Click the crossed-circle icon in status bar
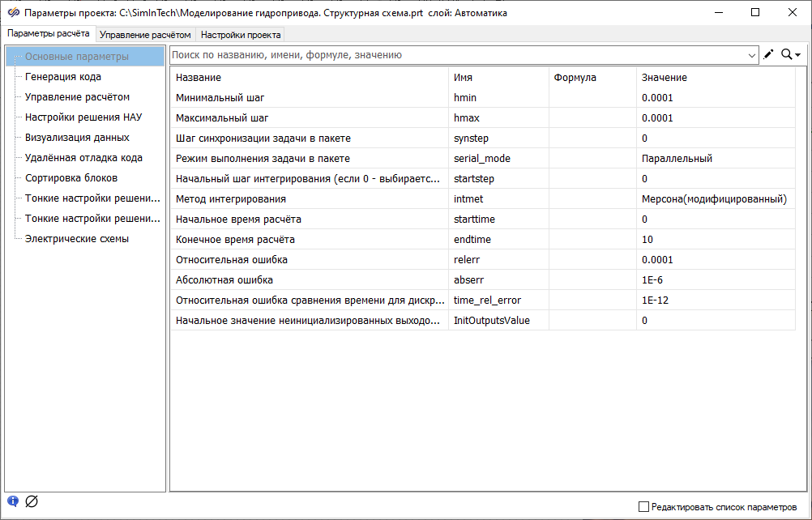 [x=32, y=501]
